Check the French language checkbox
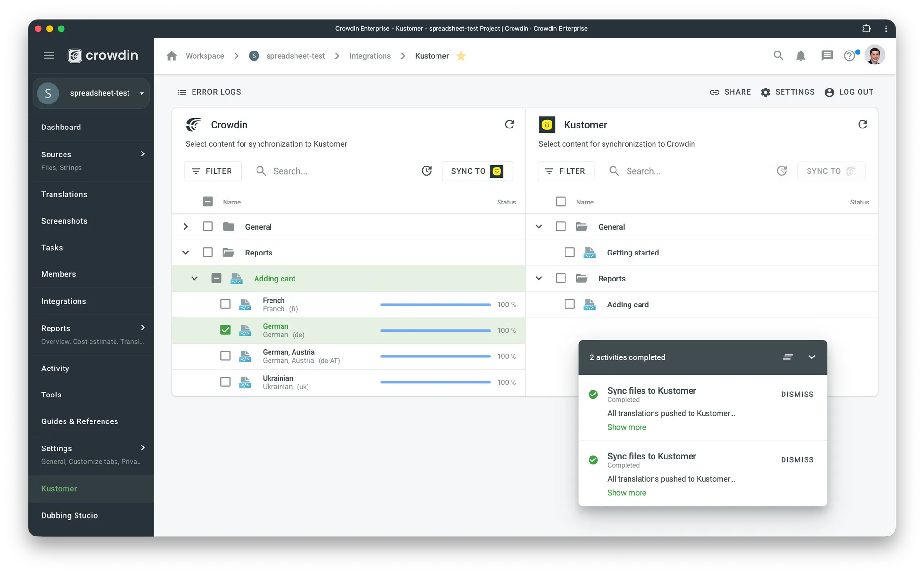 click(225, 304)
